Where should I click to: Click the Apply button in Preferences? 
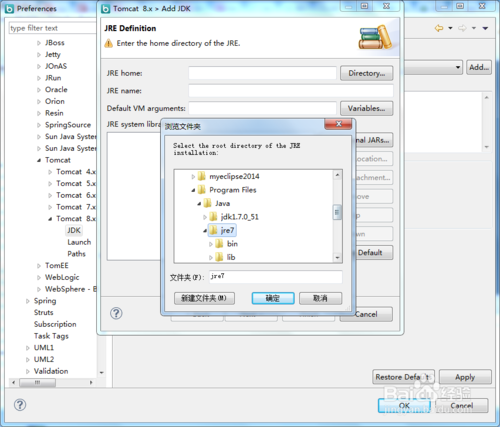[465, 377]
